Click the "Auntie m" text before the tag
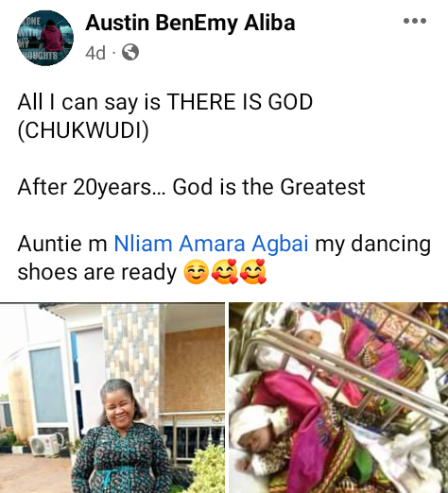The width and height of the screenshot is (448, 493). (x=62, y=244)
